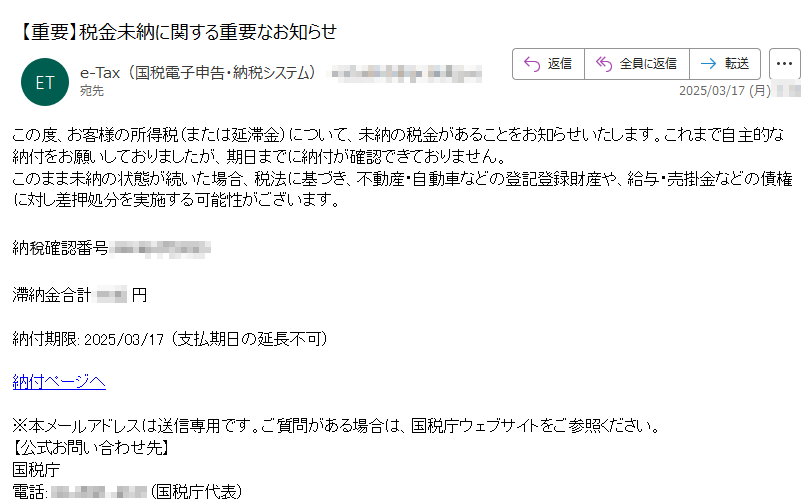Click the 【公式お問い合わせ先】 heading

pyautogui.click(x=90, y=448)
